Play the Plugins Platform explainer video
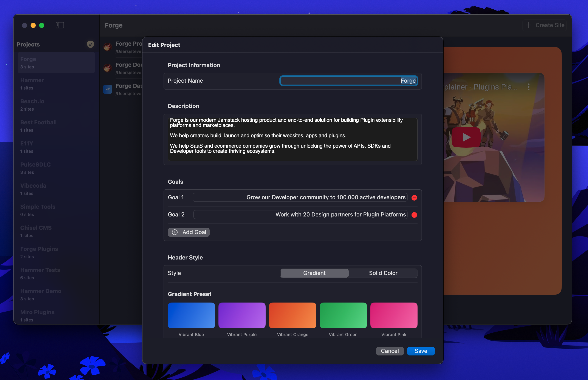Image resolution: width=588 pixels, height=380 pixels. tap(466, 137)
